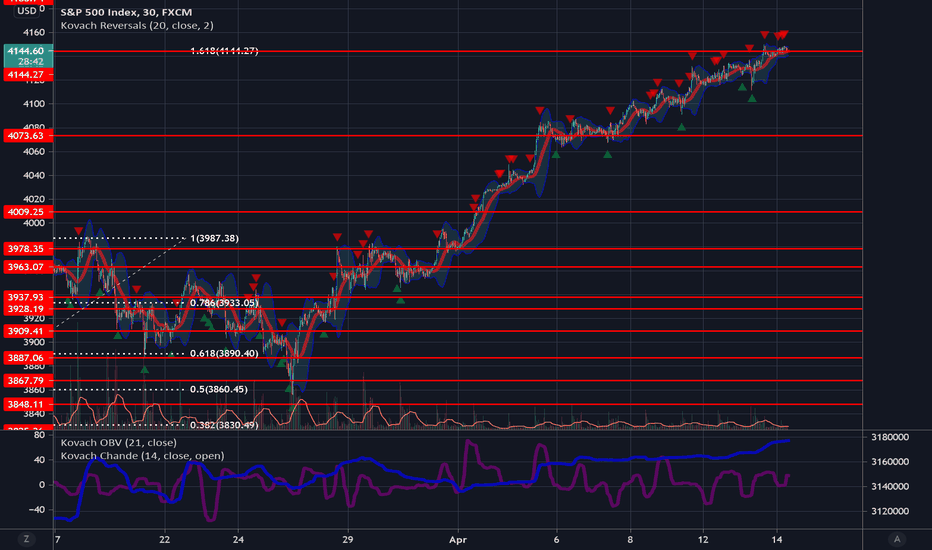The height and width of the screenshot is (550, 932).
Task: Click the 3120000 value on the OBV scale
Action: click(890, 511)
